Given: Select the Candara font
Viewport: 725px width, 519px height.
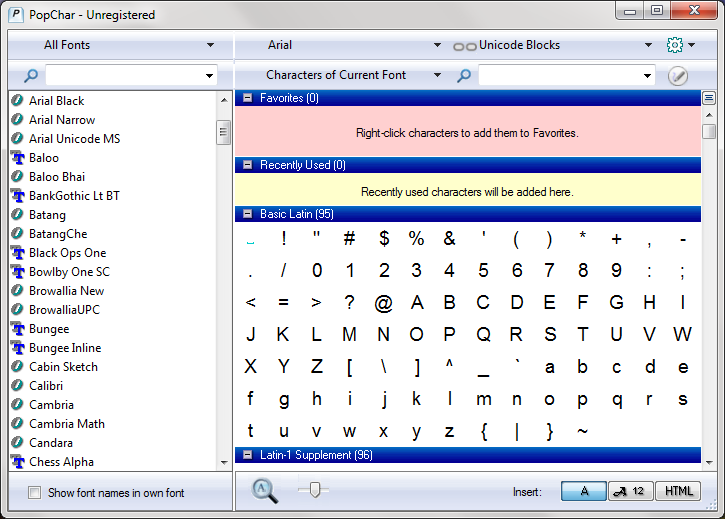Looking at the screenshot, I should pos(51,443).
